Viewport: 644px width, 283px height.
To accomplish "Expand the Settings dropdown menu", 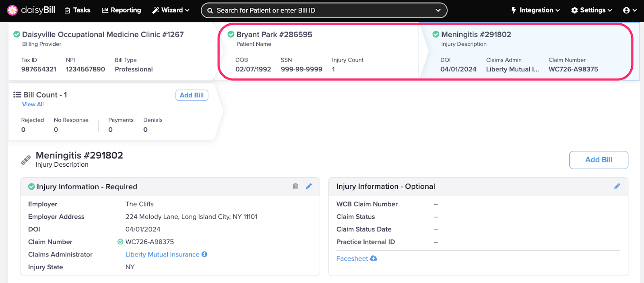I will (591, 10).
